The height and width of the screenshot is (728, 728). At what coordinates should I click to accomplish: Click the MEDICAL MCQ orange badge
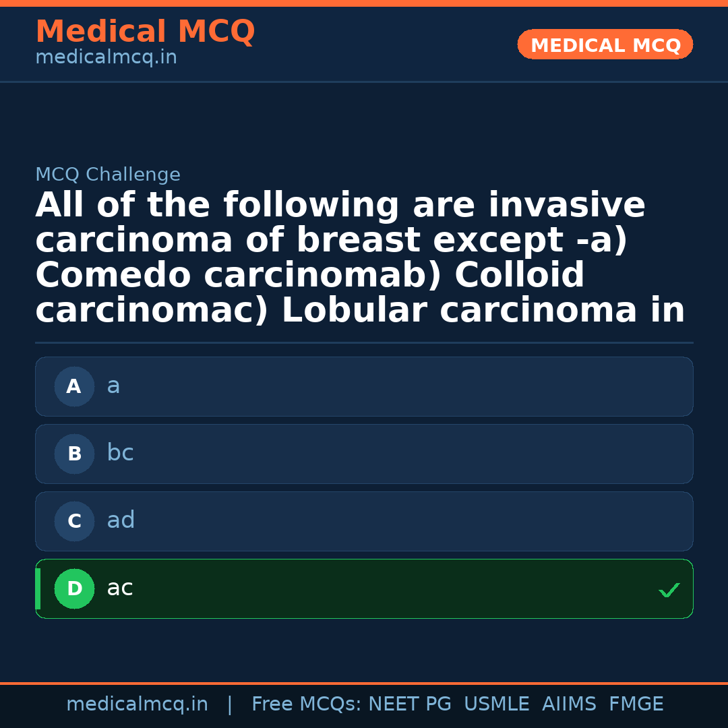pos(605,44)
